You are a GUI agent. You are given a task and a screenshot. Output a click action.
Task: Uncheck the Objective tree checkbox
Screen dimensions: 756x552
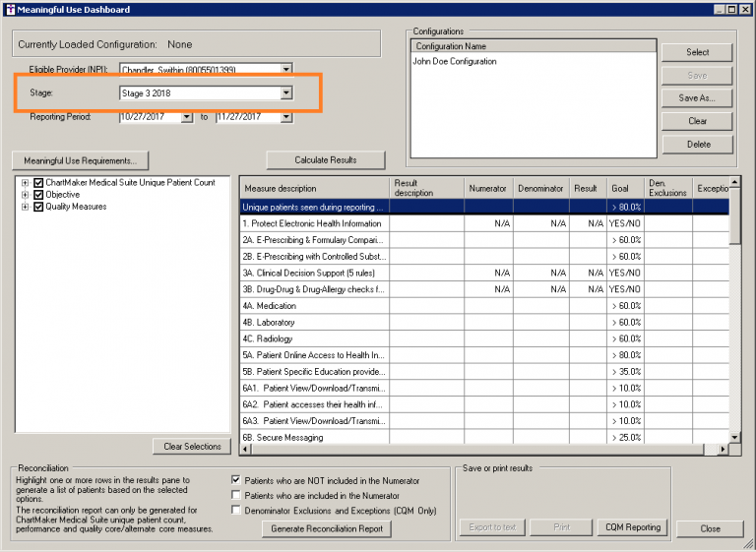38,195
